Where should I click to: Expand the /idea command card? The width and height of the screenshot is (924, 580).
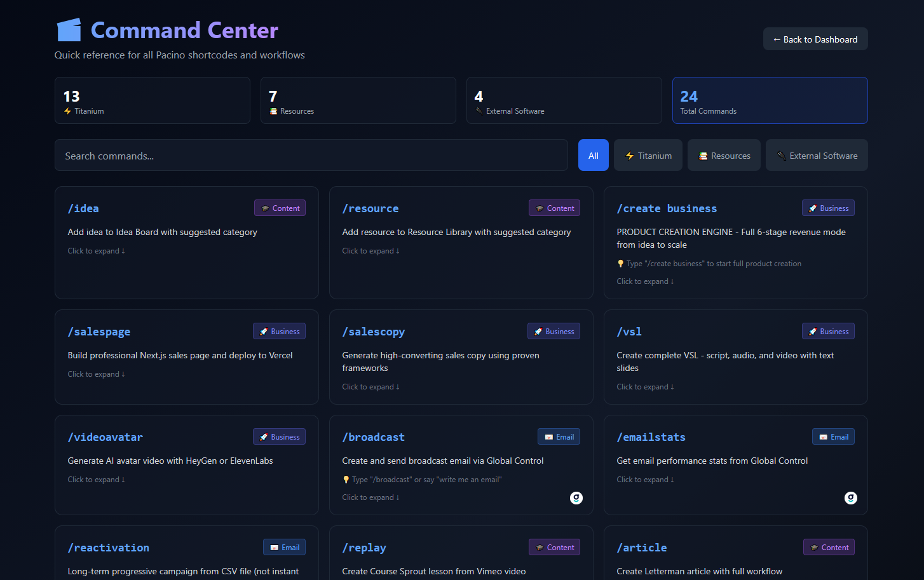(96, 251)
